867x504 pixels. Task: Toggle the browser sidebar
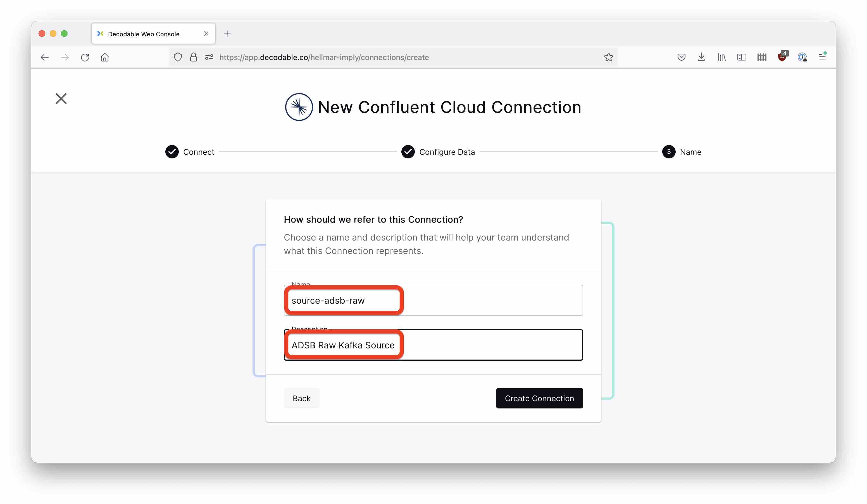(742, 57)
